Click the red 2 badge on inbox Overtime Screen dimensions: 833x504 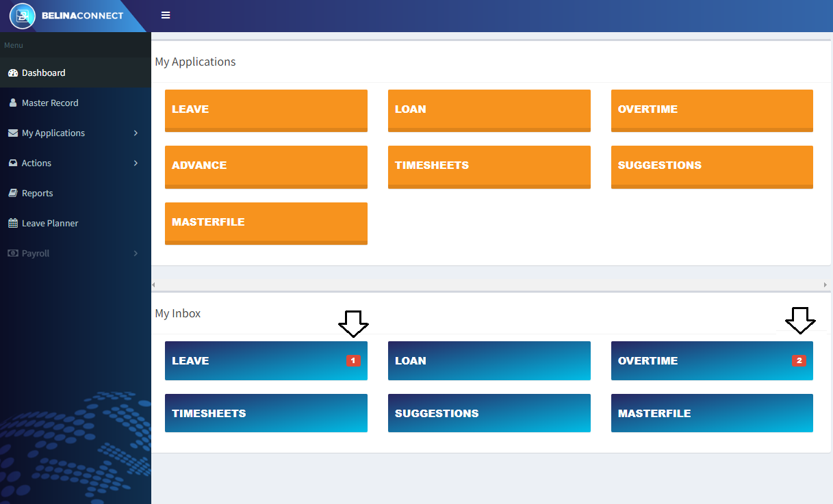(x=799, y=360)
